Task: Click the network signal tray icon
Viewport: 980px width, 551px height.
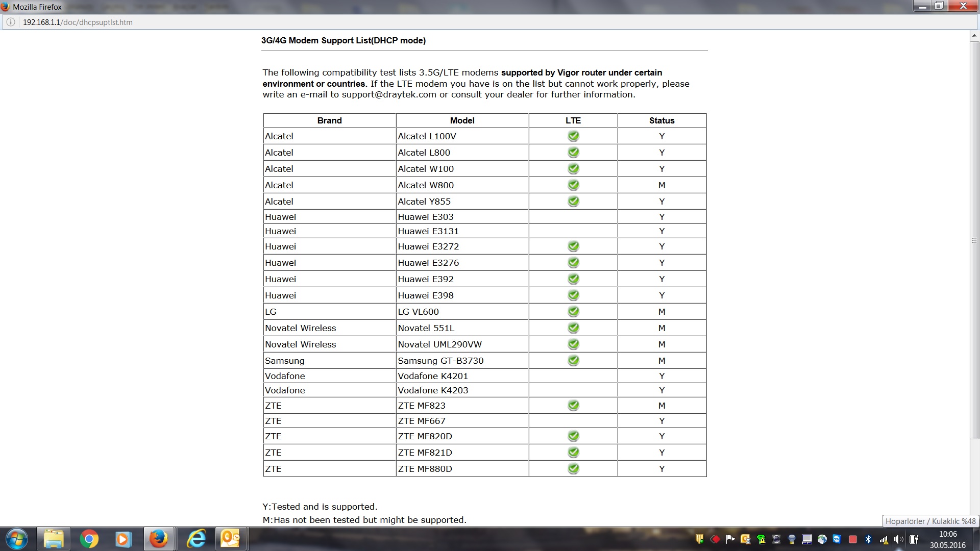Action: click(884, 539)
